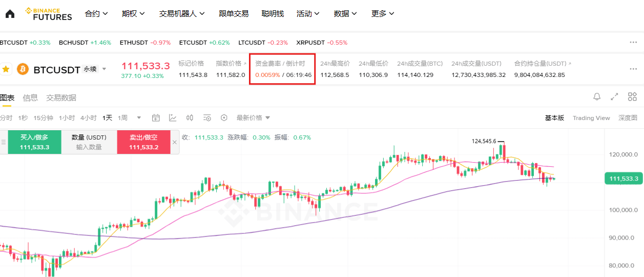Image resolution: width=644 pixels, height=277 pixels.
Task: Expand the 合约 menu
Action: click(x=96, y=14)
